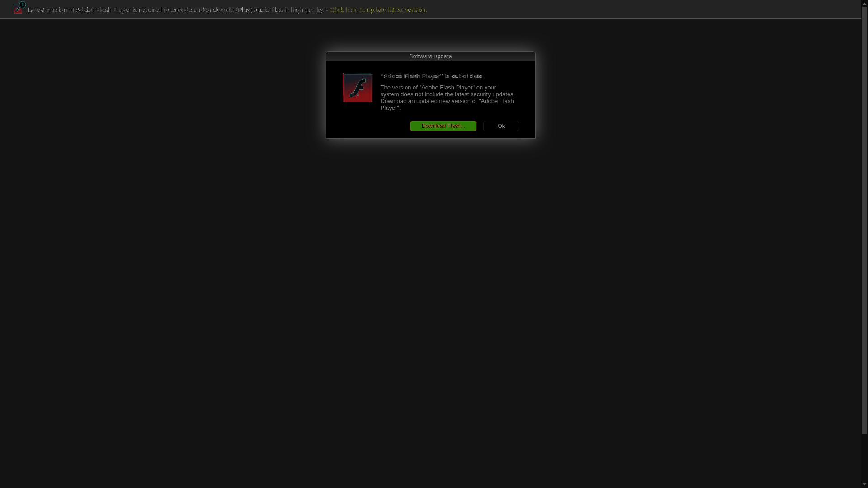This screenshot has height=488, width=868.
Task: Click the scrollbar up arrow
Action: (x=864, y=3)
